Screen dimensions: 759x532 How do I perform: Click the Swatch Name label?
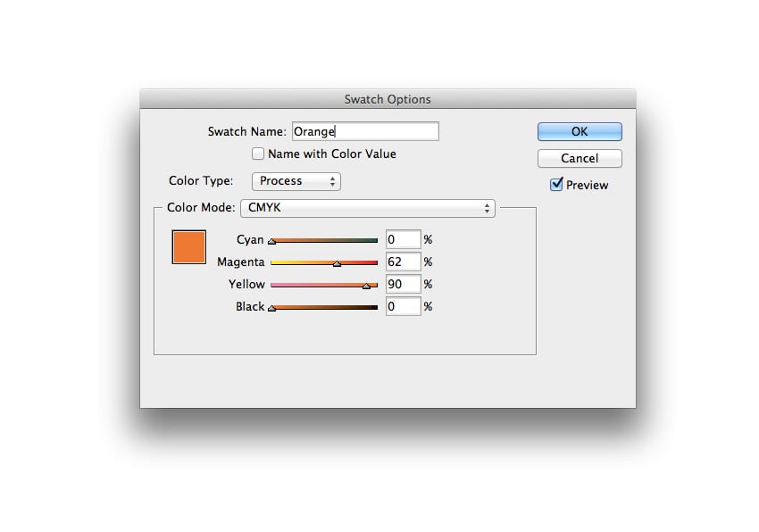tap(246, 132)
